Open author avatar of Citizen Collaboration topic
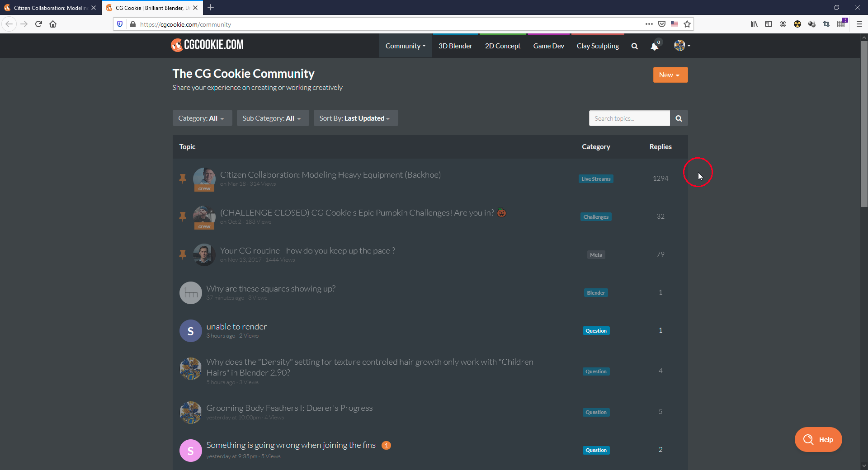 pos(204,179)
